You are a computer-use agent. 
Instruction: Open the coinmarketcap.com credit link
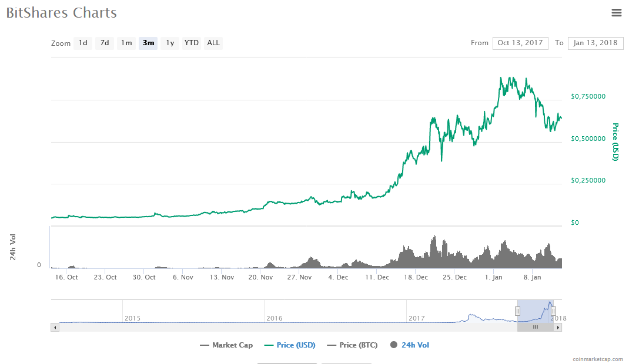[598, 359]
